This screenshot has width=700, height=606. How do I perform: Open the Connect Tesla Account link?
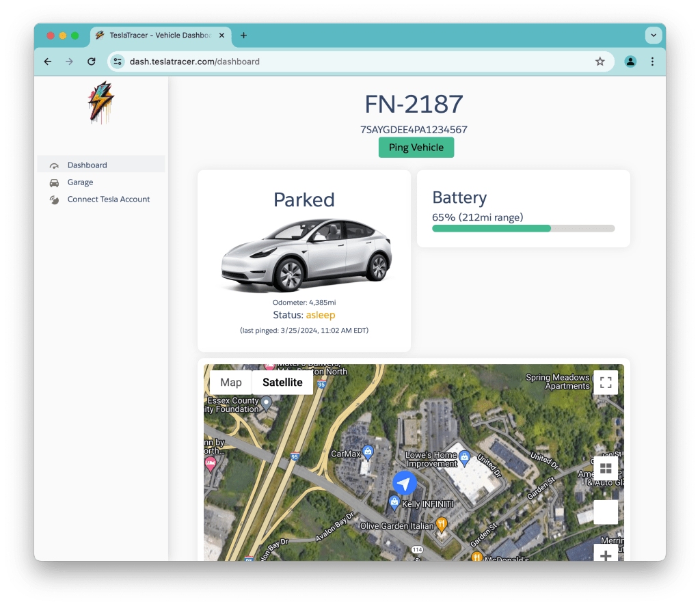point(108,199)
